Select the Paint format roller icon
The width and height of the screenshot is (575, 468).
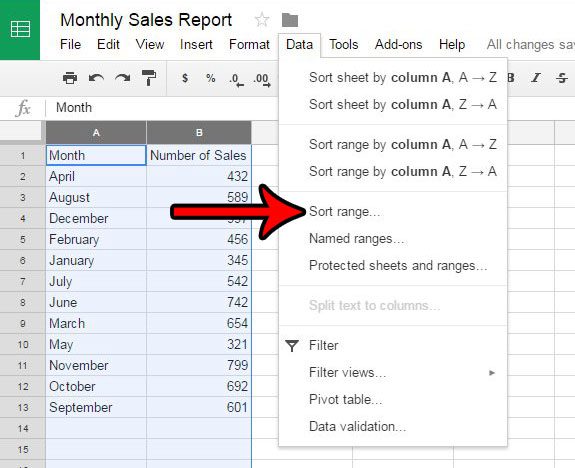[149, 78]
